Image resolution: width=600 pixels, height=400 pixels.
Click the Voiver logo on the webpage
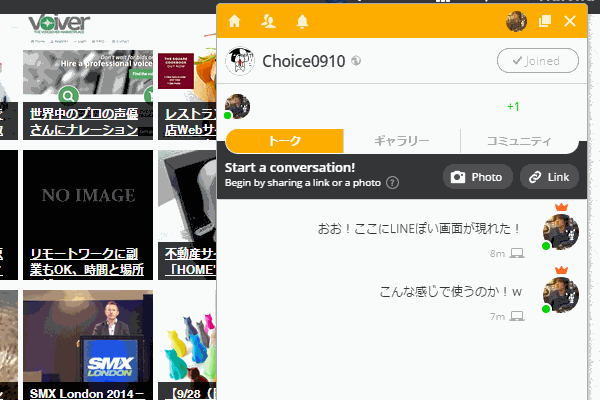(59, 24)
